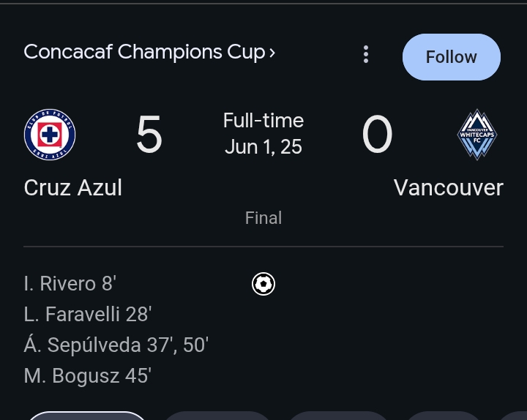
Task: Click the Full-time status label
Action: [263, 120]
